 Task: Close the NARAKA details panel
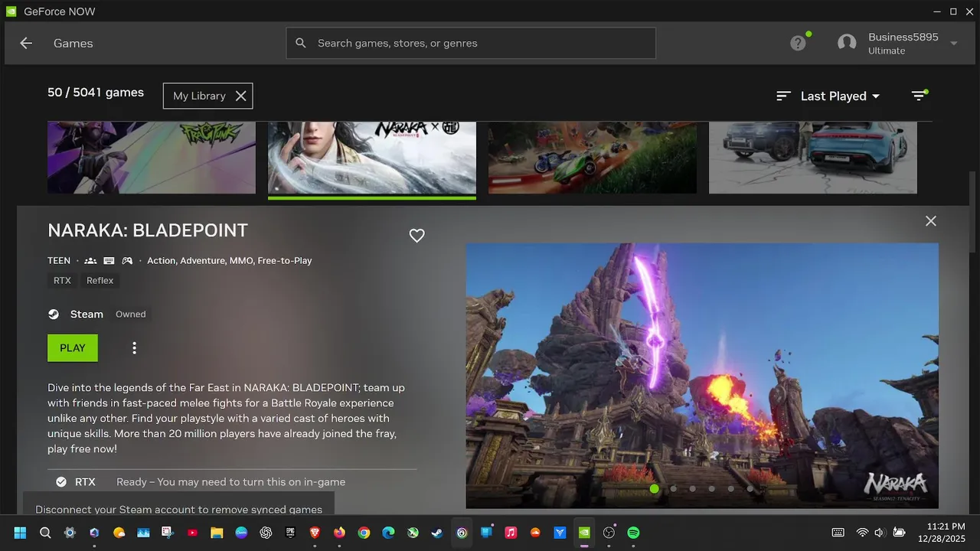930,220
